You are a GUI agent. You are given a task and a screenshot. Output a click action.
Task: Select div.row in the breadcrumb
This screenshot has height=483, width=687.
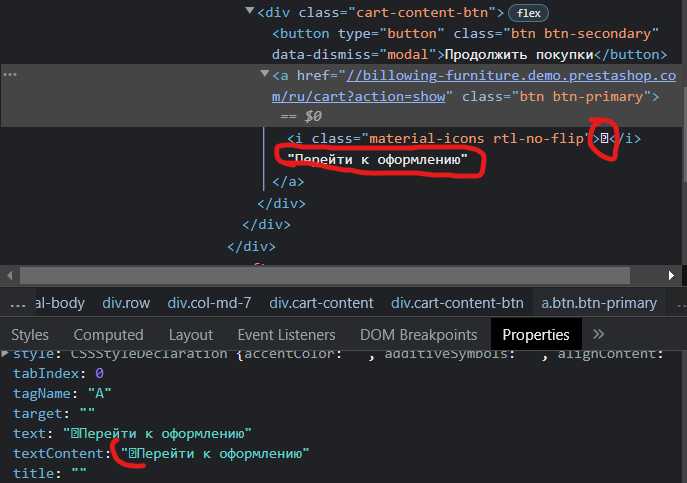[x=126, y=303]
